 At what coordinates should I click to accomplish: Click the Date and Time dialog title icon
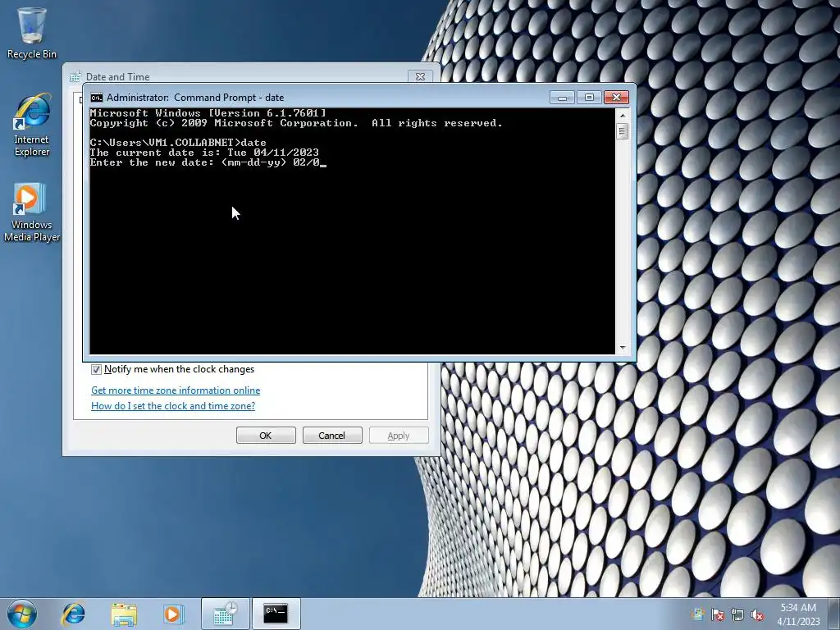75,76
